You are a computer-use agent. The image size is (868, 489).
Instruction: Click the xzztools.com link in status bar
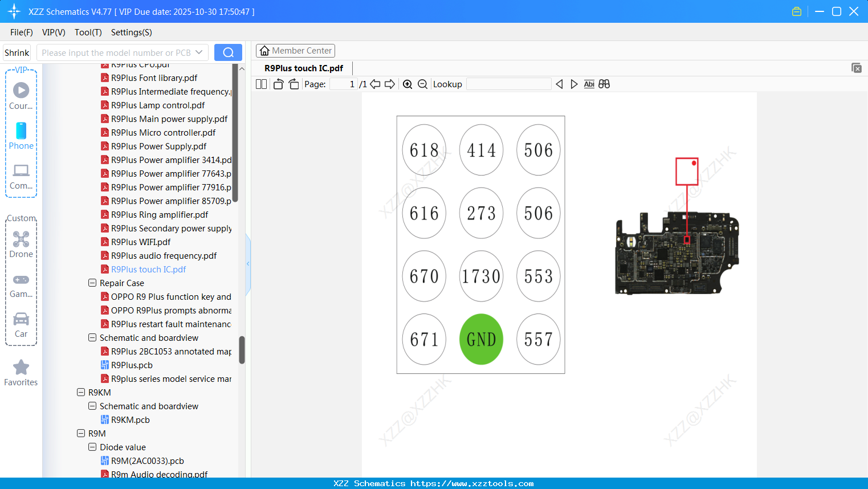click(x=472, y=483)
